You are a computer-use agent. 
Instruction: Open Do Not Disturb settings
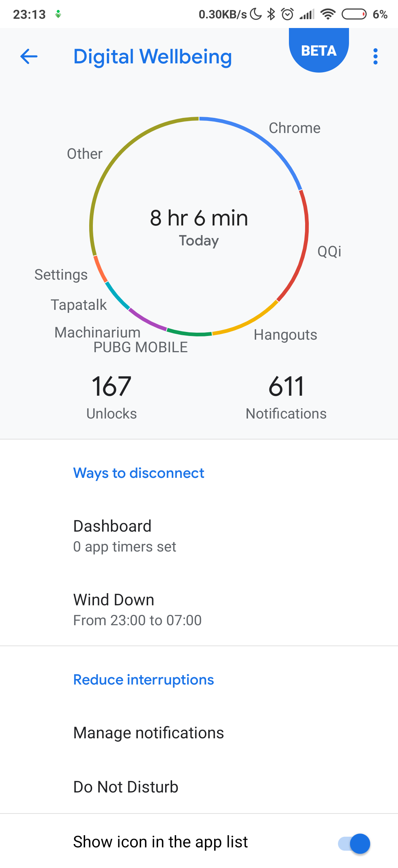tap(126, 787)
